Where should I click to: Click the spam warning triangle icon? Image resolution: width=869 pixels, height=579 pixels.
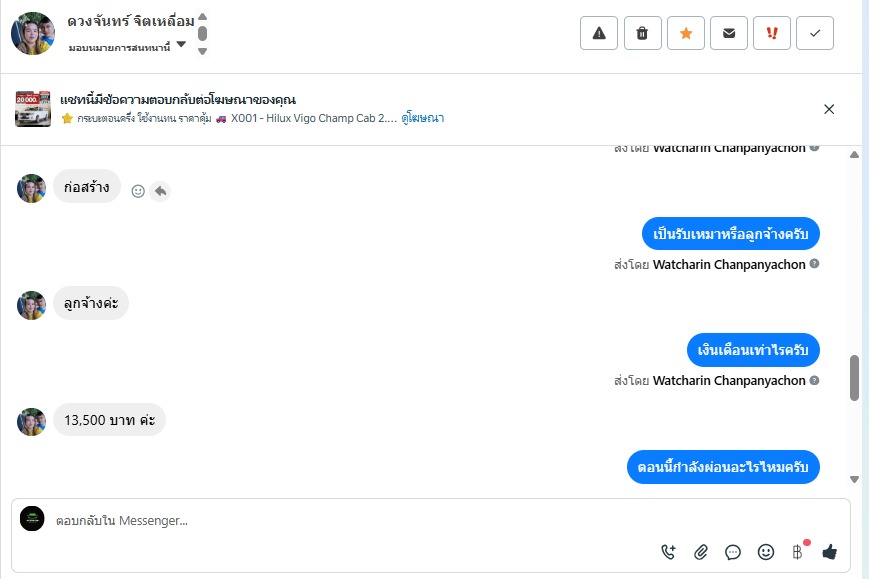tap(599, 33)
